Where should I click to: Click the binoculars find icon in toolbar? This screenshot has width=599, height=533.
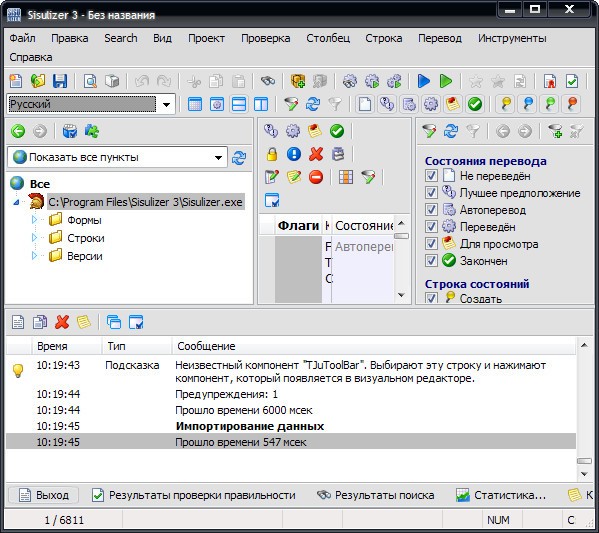click(x=268, y=81)
